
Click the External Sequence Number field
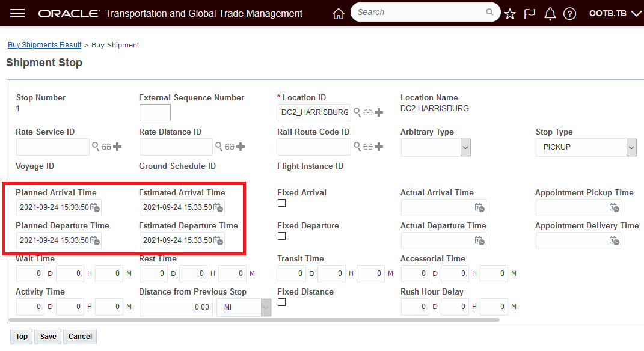155,113
